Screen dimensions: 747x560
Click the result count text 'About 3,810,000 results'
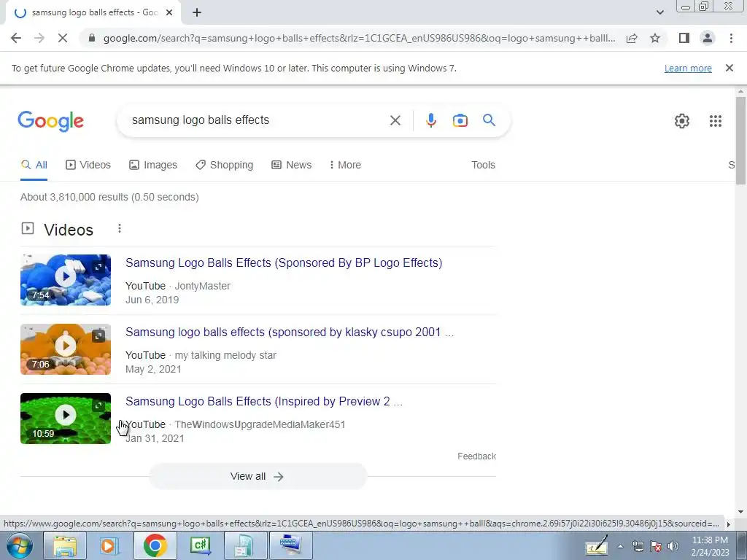[74, 197]
